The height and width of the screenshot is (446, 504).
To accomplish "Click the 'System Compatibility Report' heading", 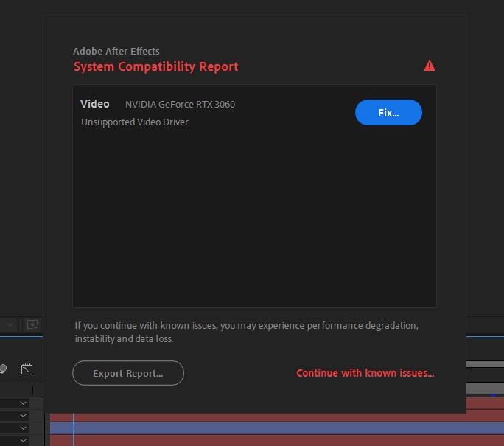I will pyautogui.click(x=156, y=67).
